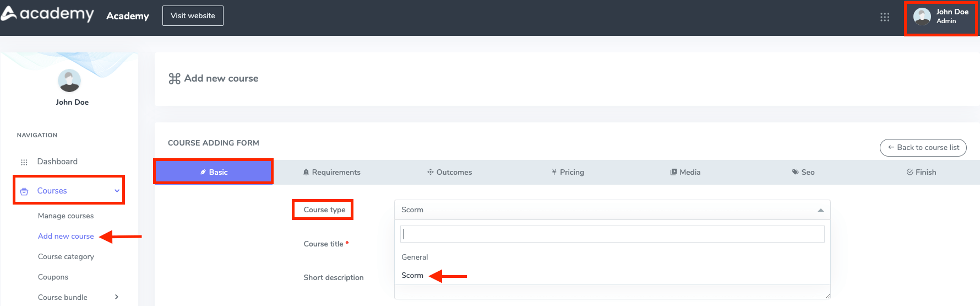Screen dimensions: 980x306
Task: Open the Finish tab
Action: [x=921, y=172]
